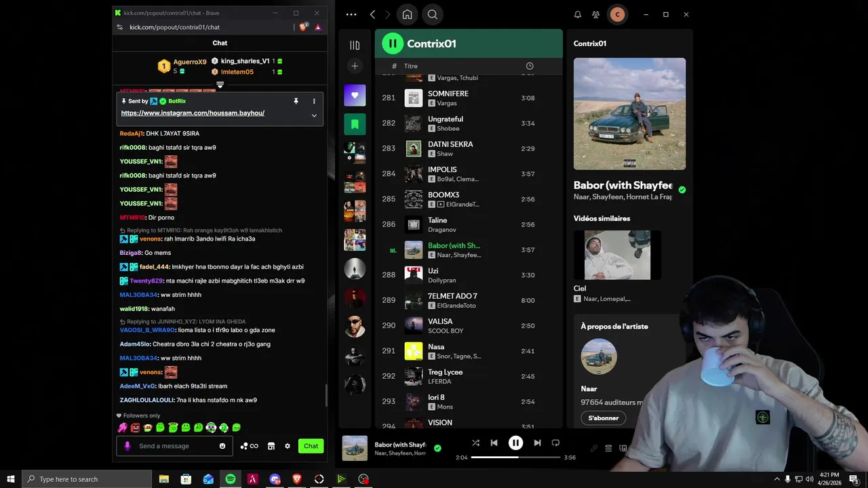Image resolution: width=868 pixels, height=488 pixels.
Task: Click the pink first emote in quick emotes
Action: (x=122, y=428)
